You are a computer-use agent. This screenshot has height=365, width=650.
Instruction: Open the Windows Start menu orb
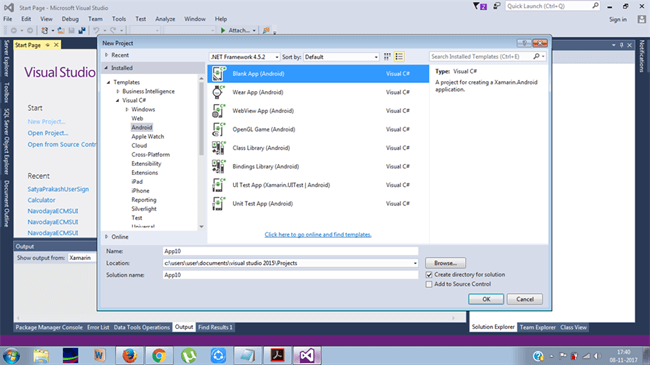pos(11,356)
